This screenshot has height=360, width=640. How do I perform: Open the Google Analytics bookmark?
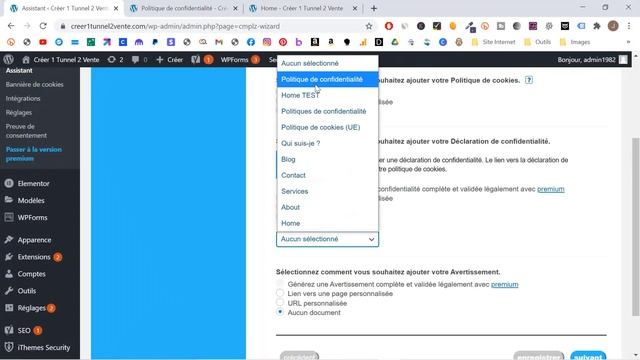tap(363, 42)
